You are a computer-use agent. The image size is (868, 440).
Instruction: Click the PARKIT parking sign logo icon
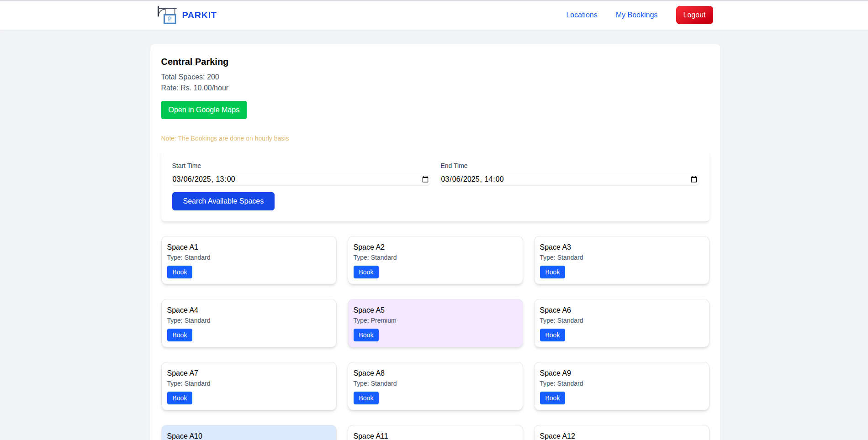[167, 15]
